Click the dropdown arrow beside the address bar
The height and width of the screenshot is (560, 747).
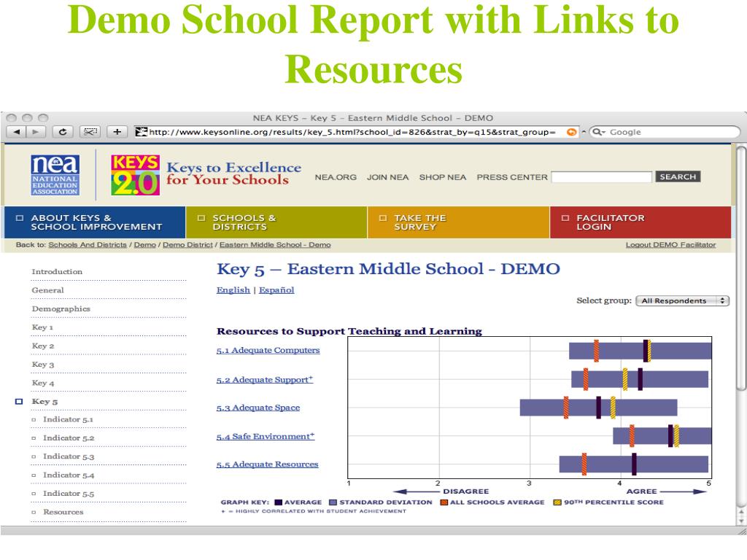click(584, 132)
